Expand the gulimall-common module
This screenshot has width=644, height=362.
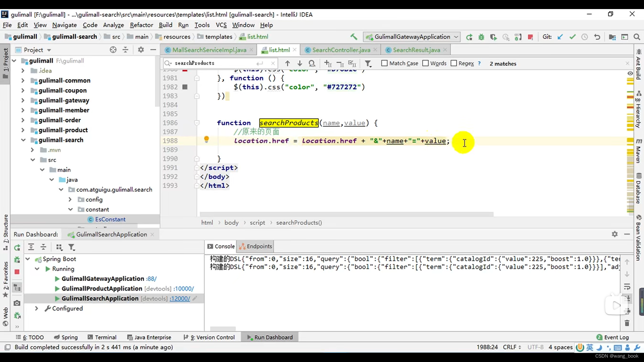click(23, 80)
